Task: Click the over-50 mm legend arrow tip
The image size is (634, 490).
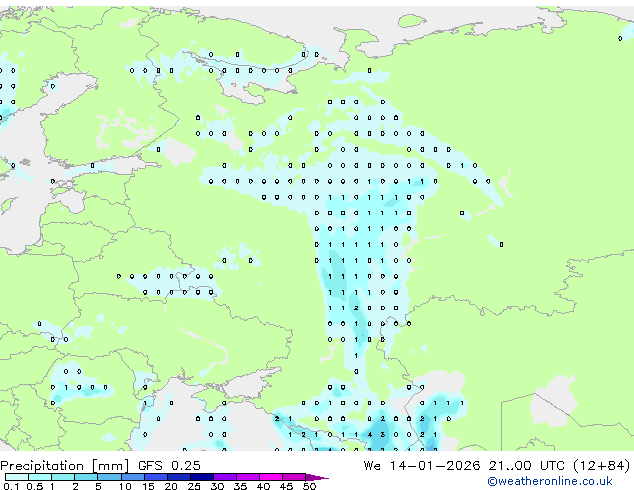Action: pos(317,478)
